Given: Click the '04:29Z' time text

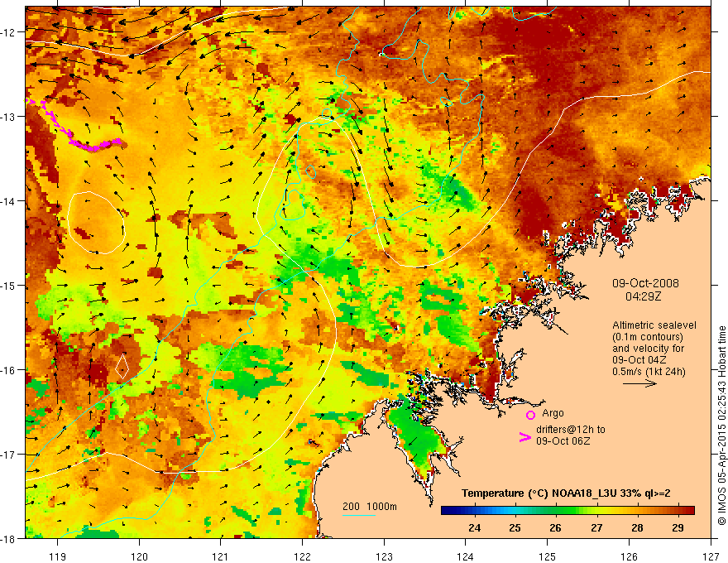Looking at the screenshot, I should [x=643, y=296].
